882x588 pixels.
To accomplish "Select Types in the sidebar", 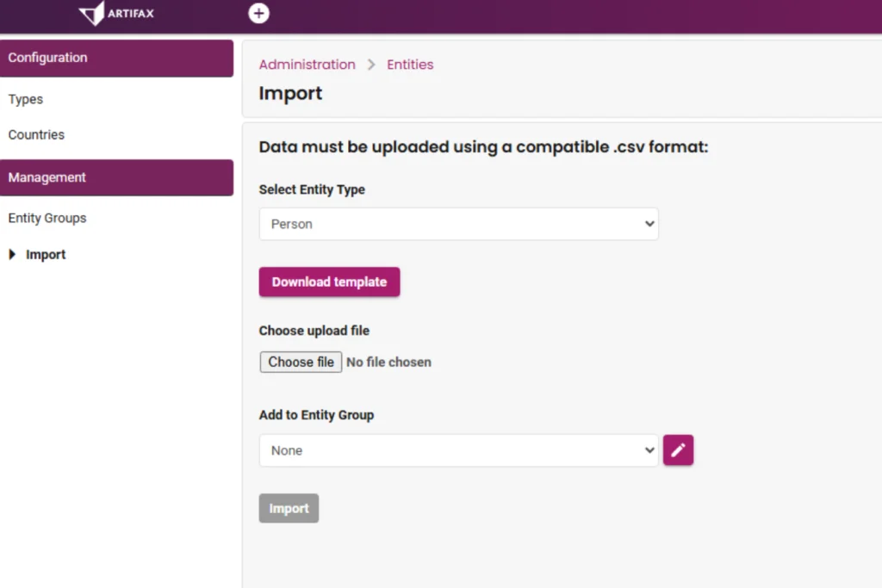I will [25, 99].
